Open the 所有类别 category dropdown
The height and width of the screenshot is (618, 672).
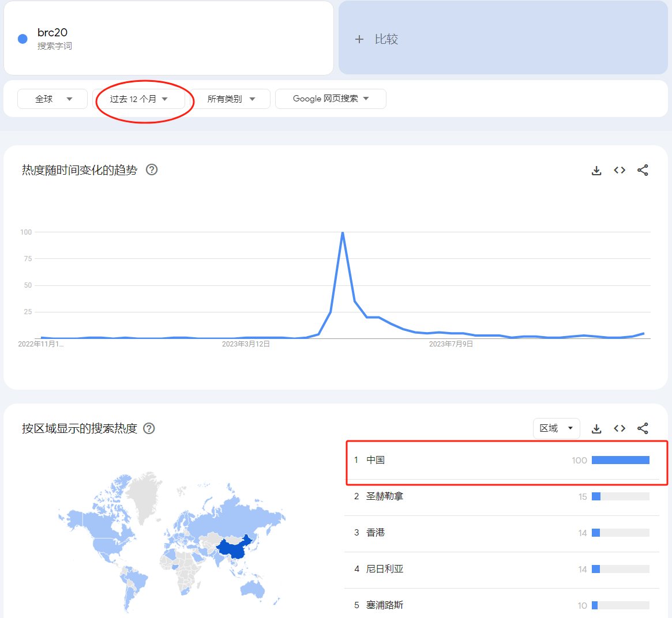[x=231, y=99]
